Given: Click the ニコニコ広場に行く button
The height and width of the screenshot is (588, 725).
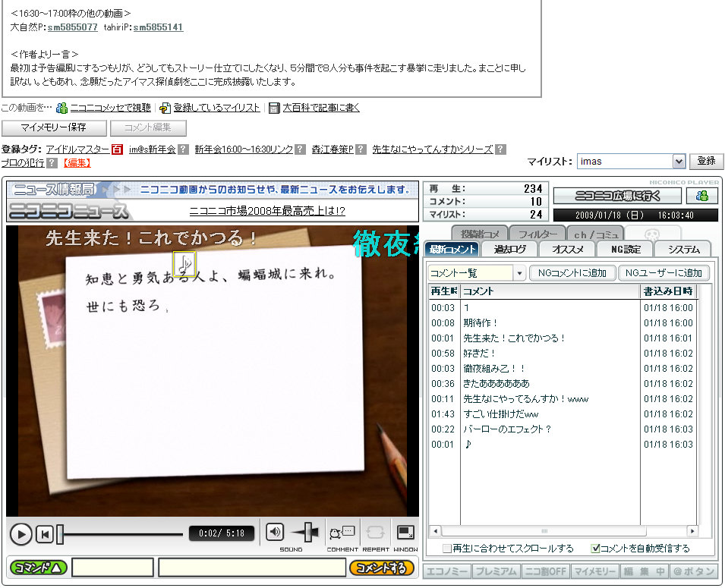Looking at the screenshot, I should coord(617,196).
